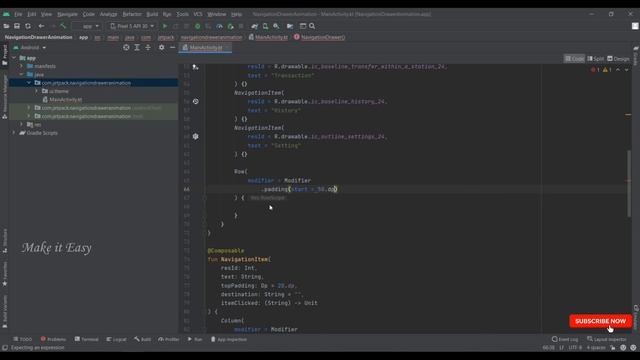Switch editor to Design view
Image resolution: width=640 pixels, height=360 pixels.
pyautogui.click(x=618, y=59)
